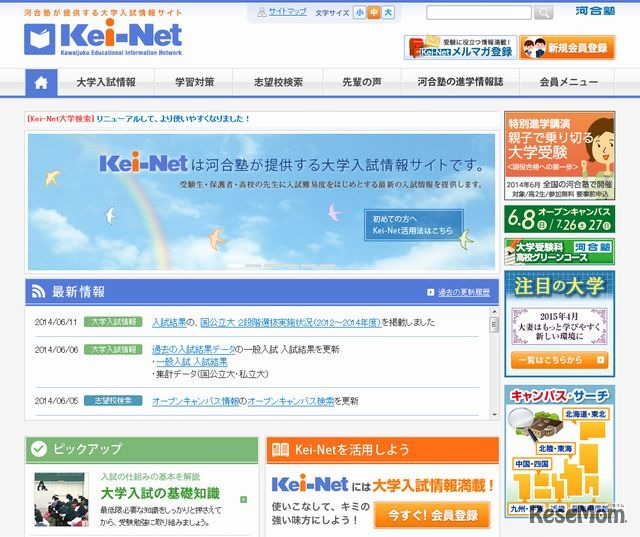Viewport: 640px width, 537px height.
Task: Open the 先輩の声 menu
Action: [x=362, y=83]
